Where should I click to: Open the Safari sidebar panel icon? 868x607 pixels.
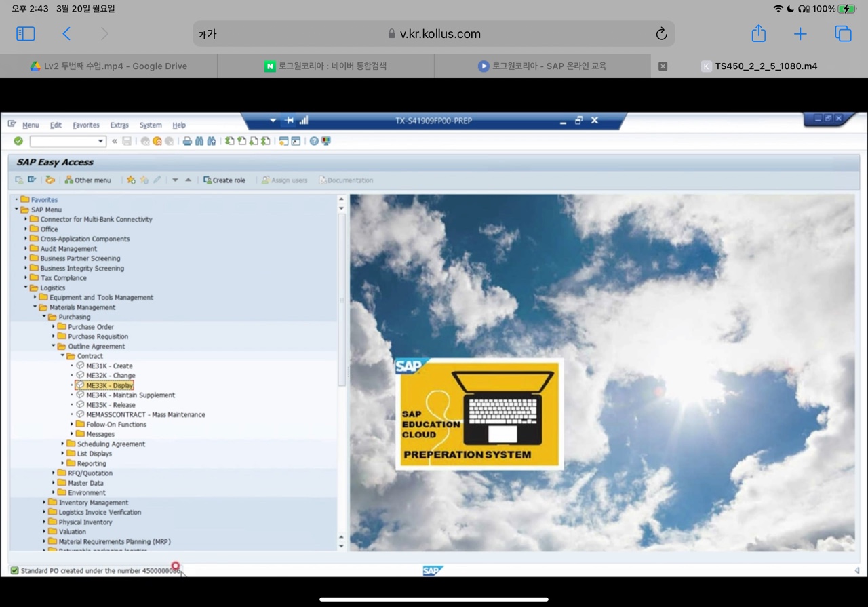[25, 34]
